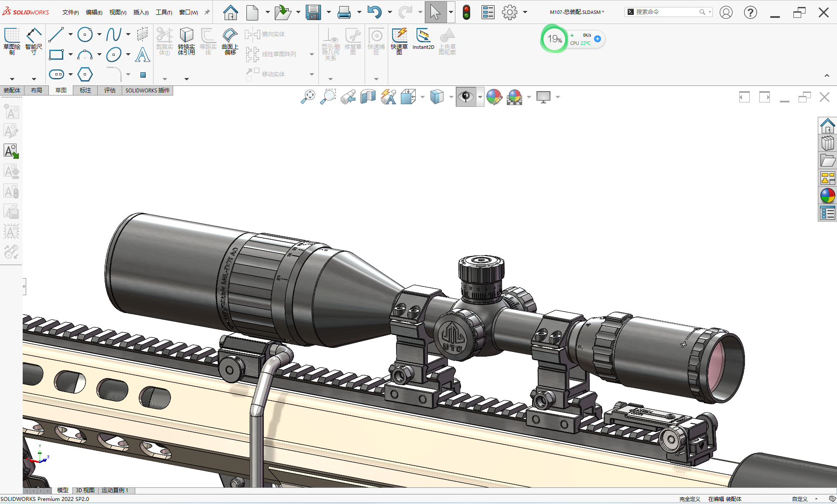Click the Rebuild traffic light icon
The height and width of the screenshot is (504, 837).
click(466, 12)
